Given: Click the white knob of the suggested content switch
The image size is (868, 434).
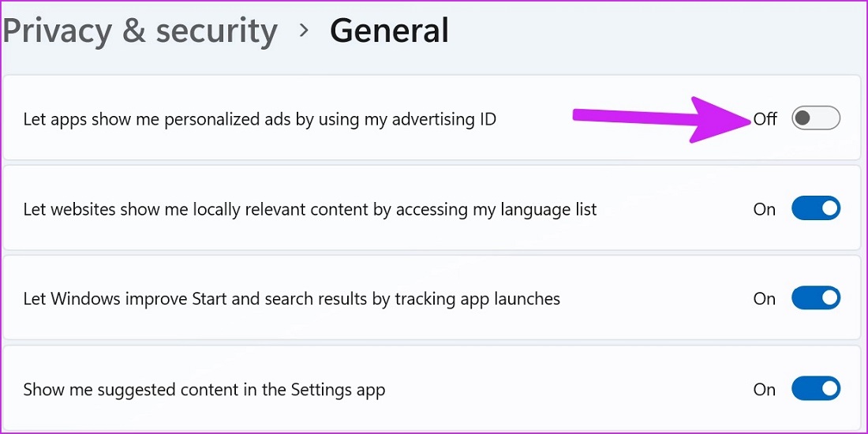Looking at the screenshot, I should 829,389.
